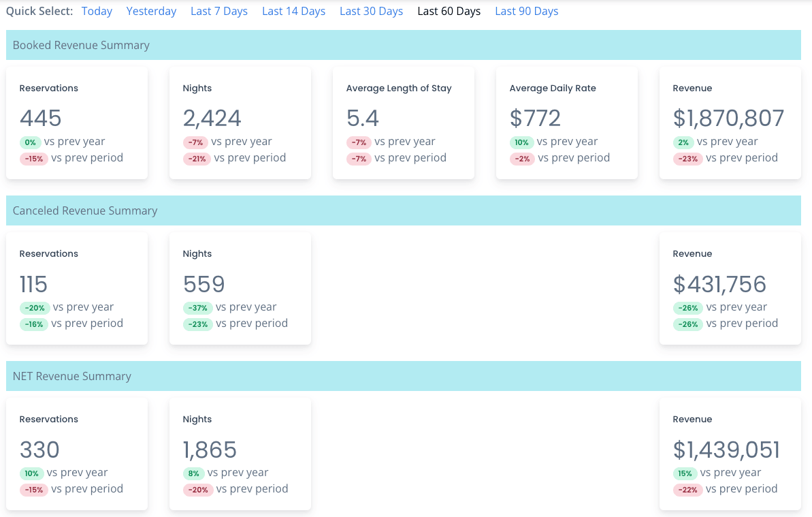Switch to Last 7 Days range
812x517 pixels.
point(218,12)
